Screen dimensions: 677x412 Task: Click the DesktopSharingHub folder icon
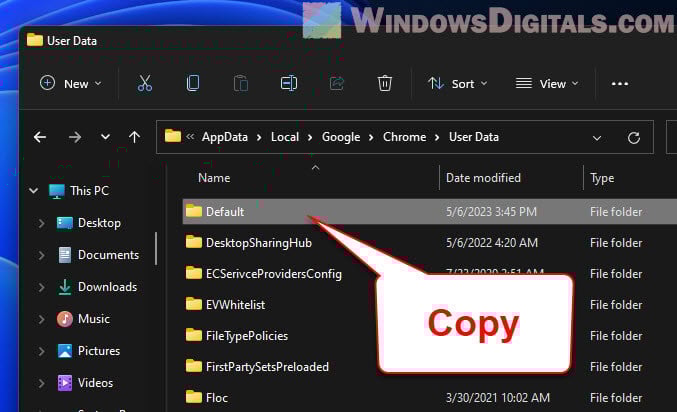point(194,242)
